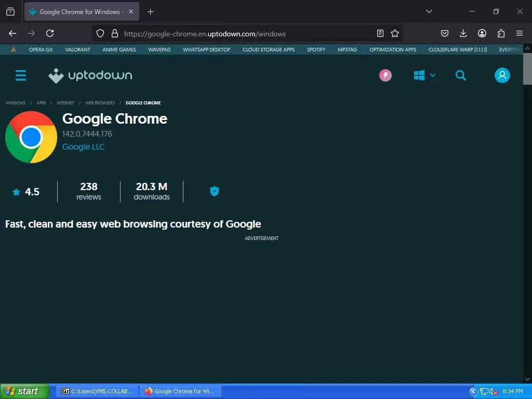Open the 238 reviews section

[x=89, y=191]
